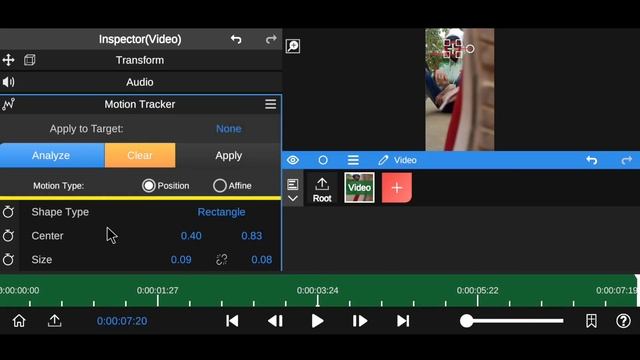Open the Motion Tracker hamburger menu
640x360 pixels.
pos(271,104)
